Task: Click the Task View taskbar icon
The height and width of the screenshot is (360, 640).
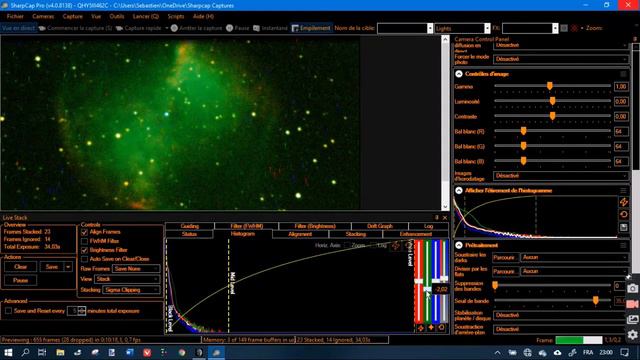Action: click(42, 352)
